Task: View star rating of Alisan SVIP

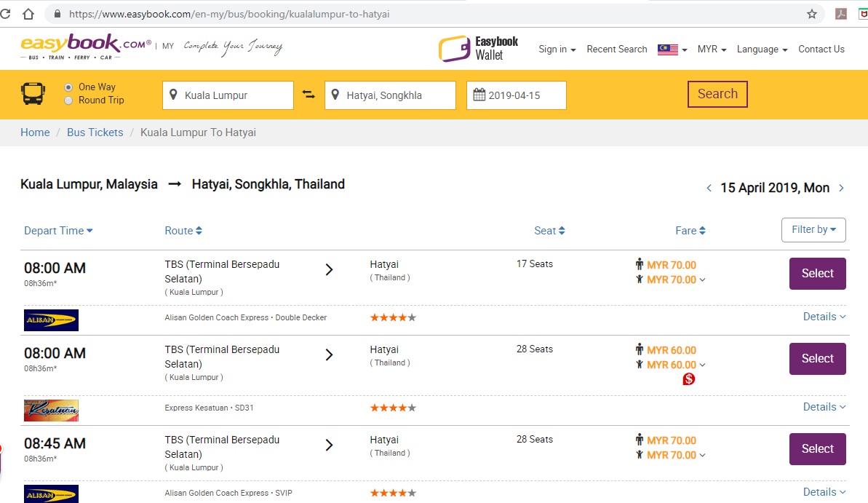Action: pos(393,493)
